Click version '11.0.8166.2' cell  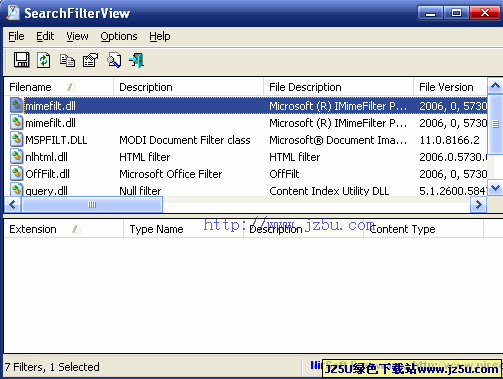pos(449,140)
